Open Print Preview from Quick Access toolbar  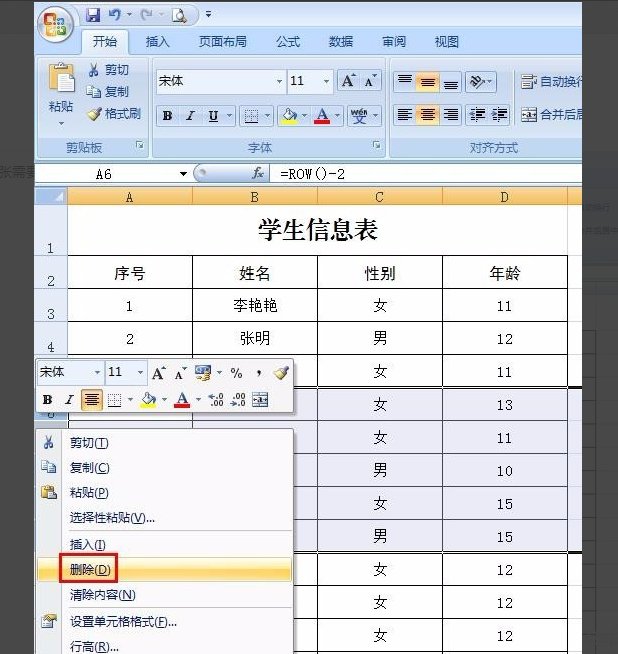coord(179,15)
